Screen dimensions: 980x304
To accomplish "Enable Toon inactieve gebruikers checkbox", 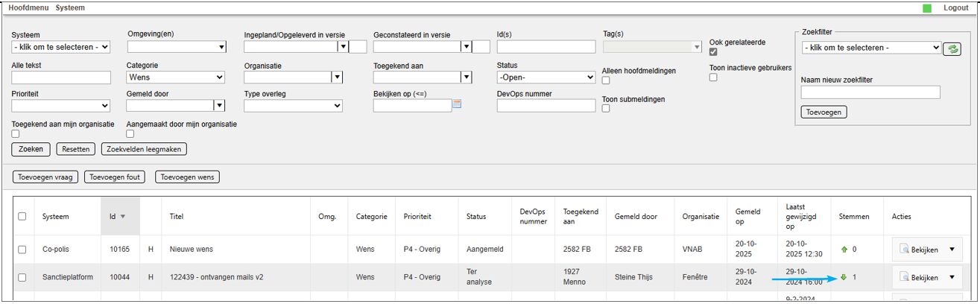I will [x=713, y=77].
